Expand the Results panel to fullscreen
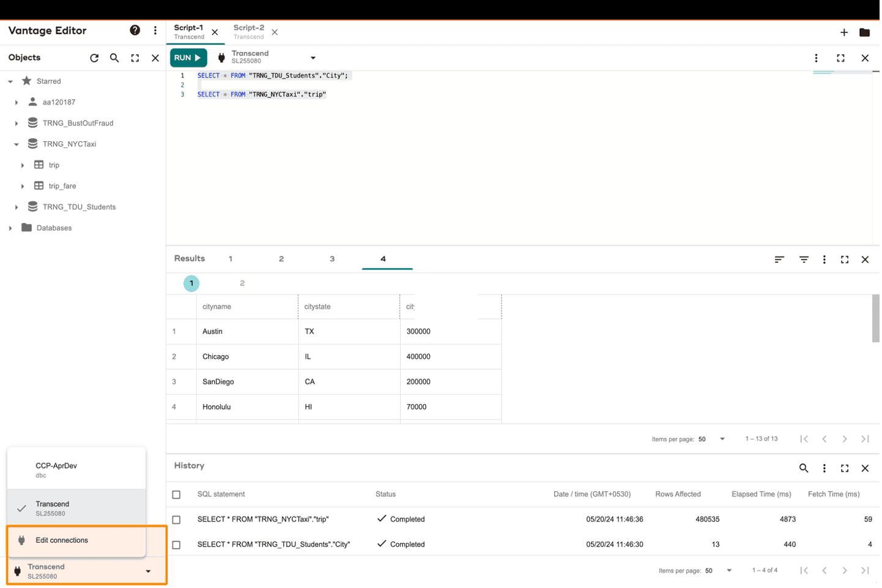882x588 pixels. coord(845,260)
